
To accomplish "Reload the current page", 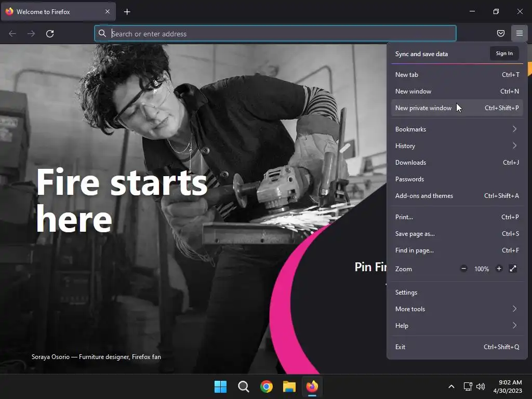I will [x=50, y=34].
